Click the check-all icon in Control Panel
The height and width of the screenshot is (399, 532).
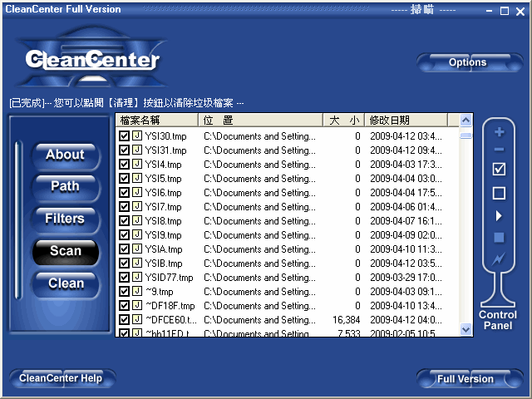pos(499,170)
